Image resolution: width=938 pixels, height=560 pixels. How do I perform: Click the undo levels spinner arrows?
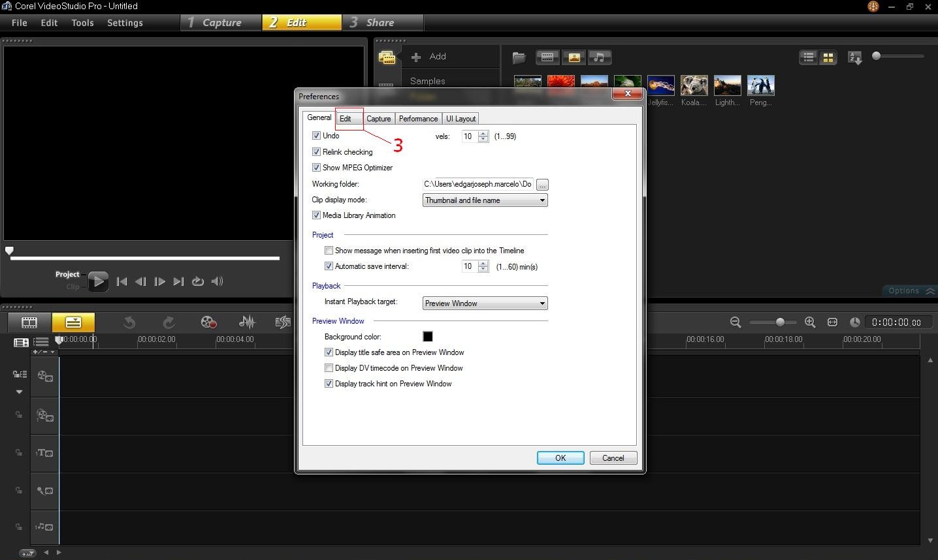tap(483, 136)
